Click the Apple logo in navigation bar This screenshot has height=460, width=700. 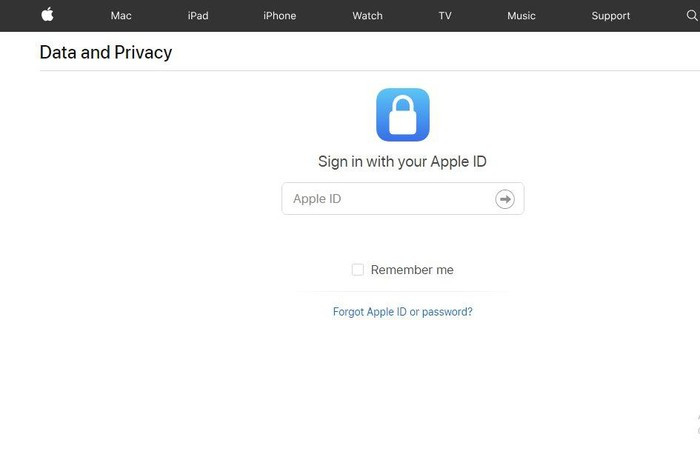[47, 15]
